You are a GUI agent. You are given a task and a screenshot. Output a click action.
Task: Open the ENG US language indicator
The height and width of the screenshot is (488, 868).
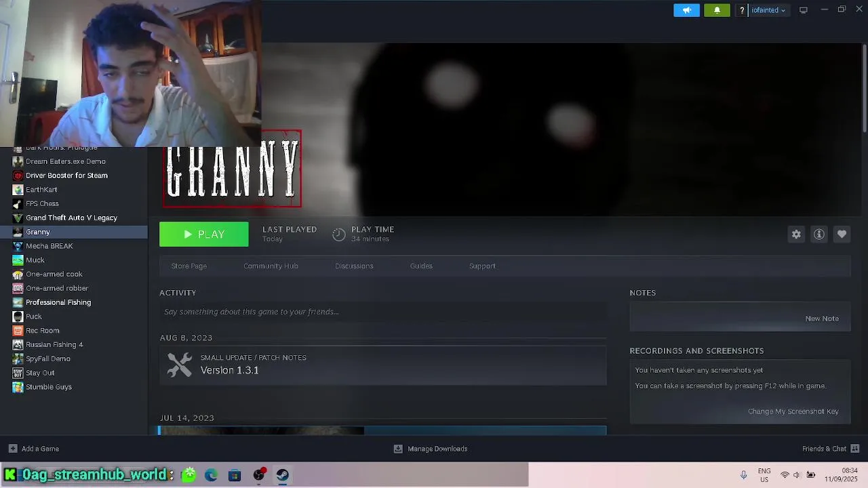click(764, 475)
